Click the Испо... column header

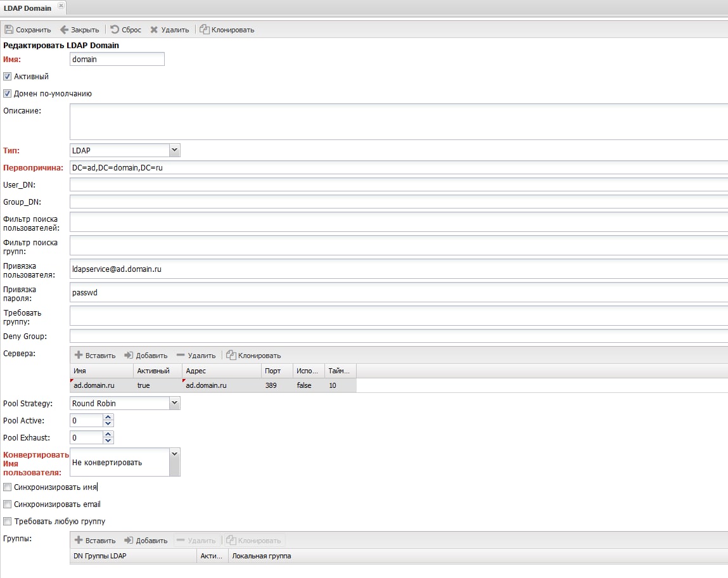tap(309, 371)
